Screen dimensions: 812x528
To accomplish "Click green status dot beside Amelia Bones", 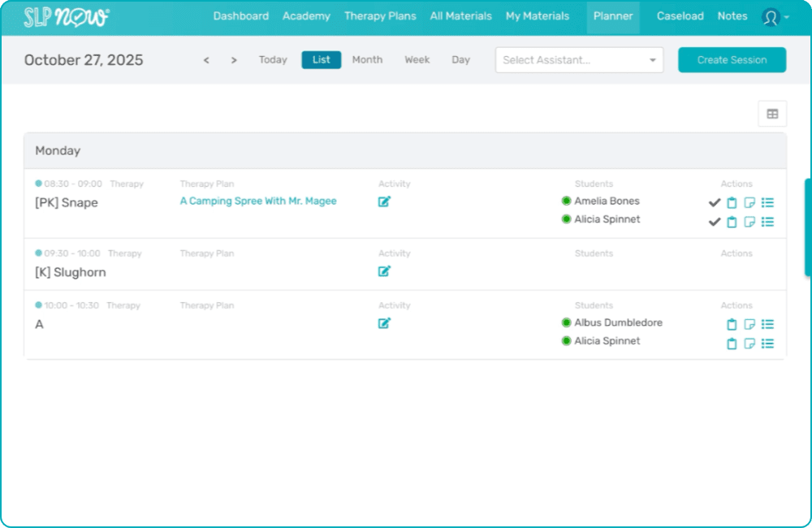I will [x=566, y=201].
